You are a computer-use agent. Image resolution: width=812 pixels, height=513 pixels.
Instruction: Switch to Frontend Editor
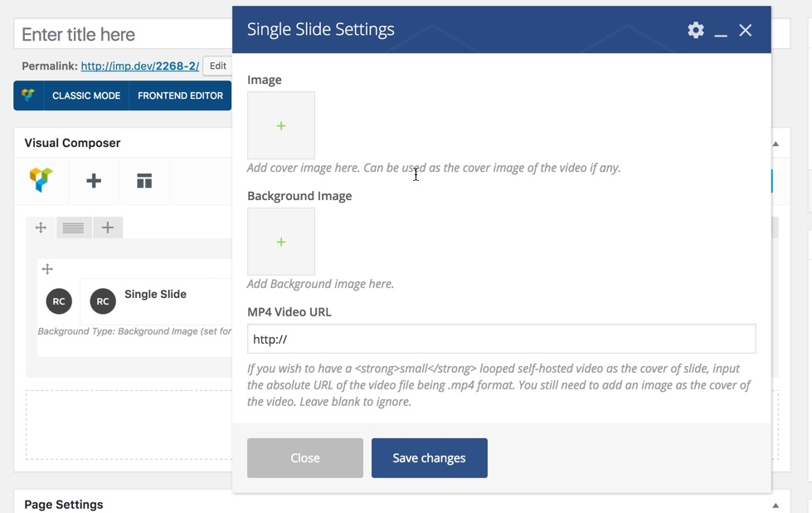180,95
